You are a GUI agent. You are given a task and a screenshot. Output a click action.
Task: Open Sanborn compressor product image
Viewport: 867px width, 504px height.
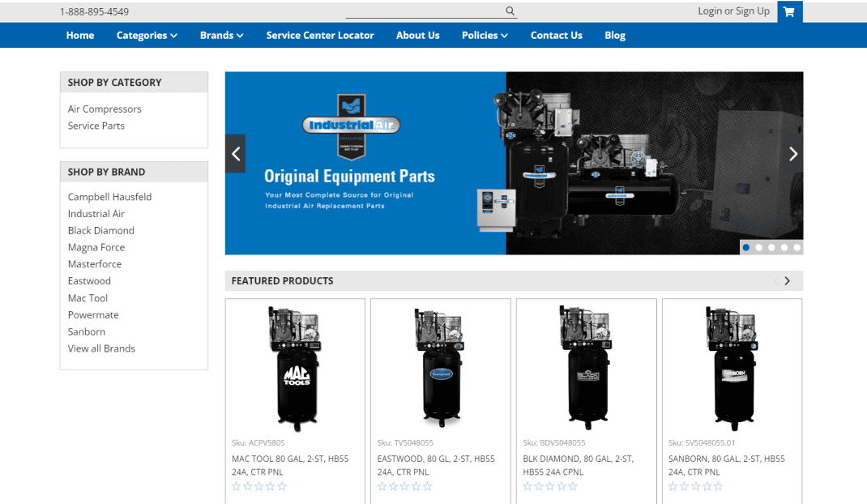(x=732, y=369)
